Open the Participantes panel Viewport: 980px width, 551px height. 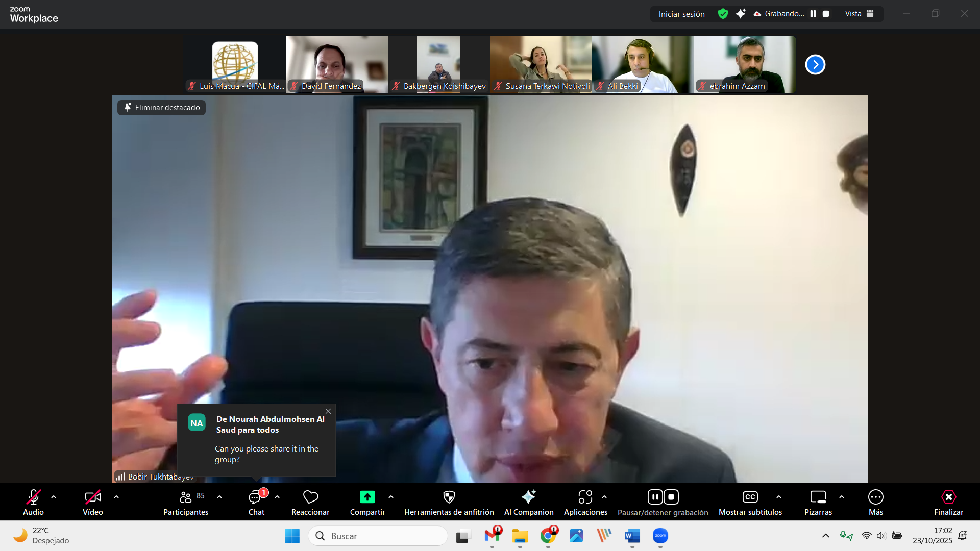[186, 497]
